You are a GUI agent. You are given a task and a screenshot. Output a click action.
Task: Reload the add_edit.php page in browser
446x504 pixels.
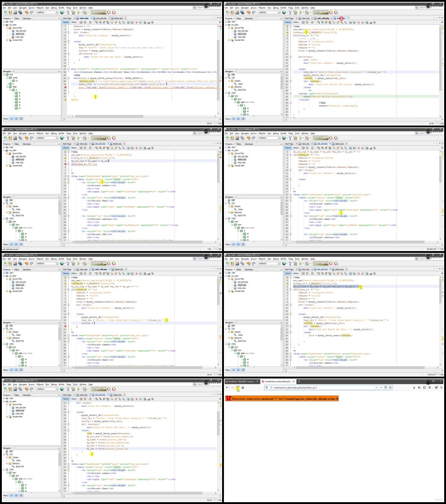[x=237, y=387]
